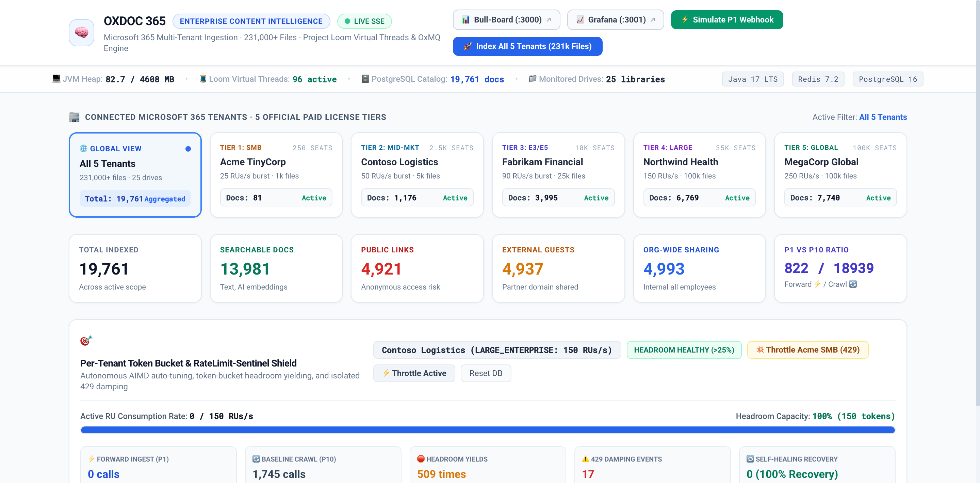Click the All 5 Tenants filter link
The height and width of the screenshot is (483, 980).
pos(883,117)
